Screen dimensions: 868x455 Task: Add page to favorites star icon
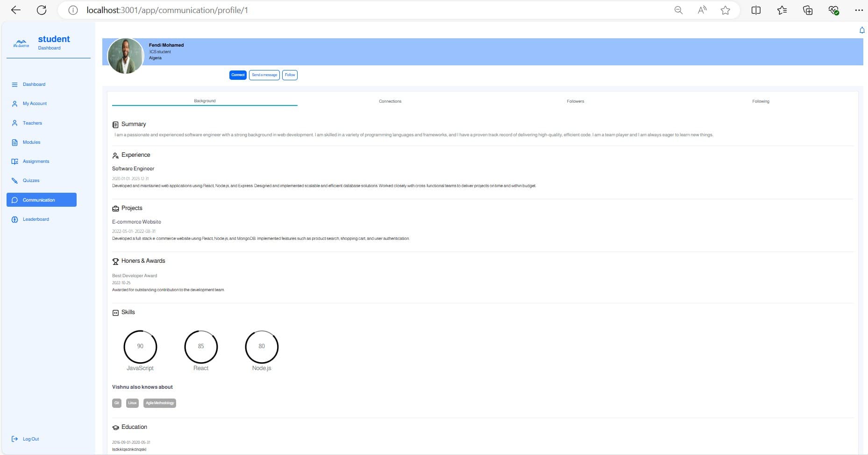tap(725, 10)
